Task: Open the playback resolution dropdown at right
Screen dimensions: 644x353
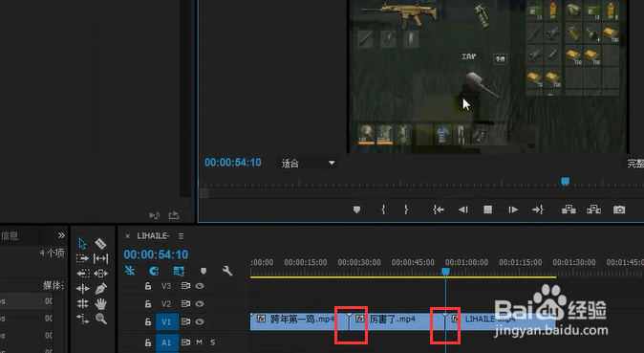Action: click(635, 164)
